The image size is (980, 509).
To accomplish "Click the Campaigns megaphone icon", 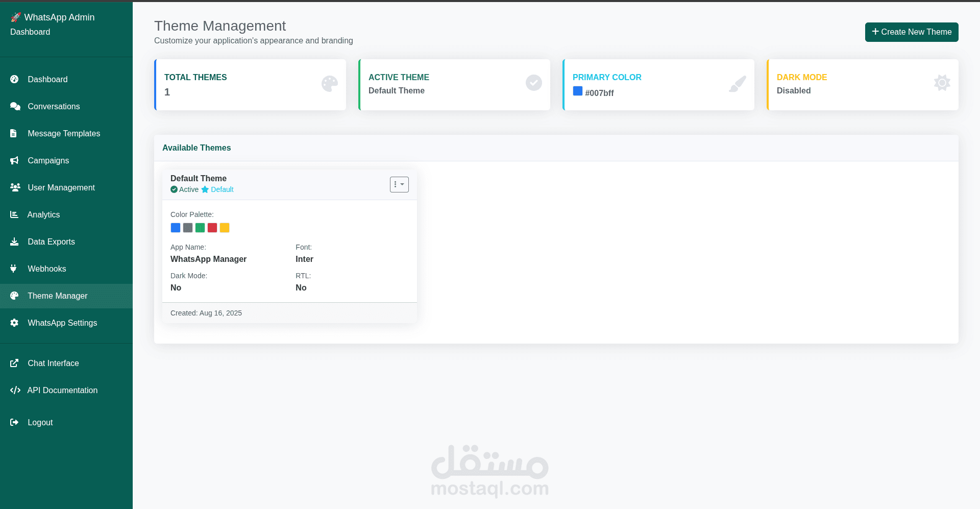I will click(14, 160).
